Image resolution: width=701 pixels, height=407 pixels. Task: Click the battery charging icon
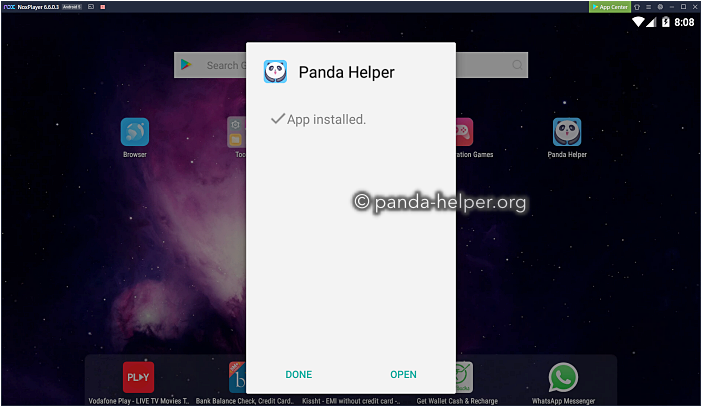(x=666, y=22)
